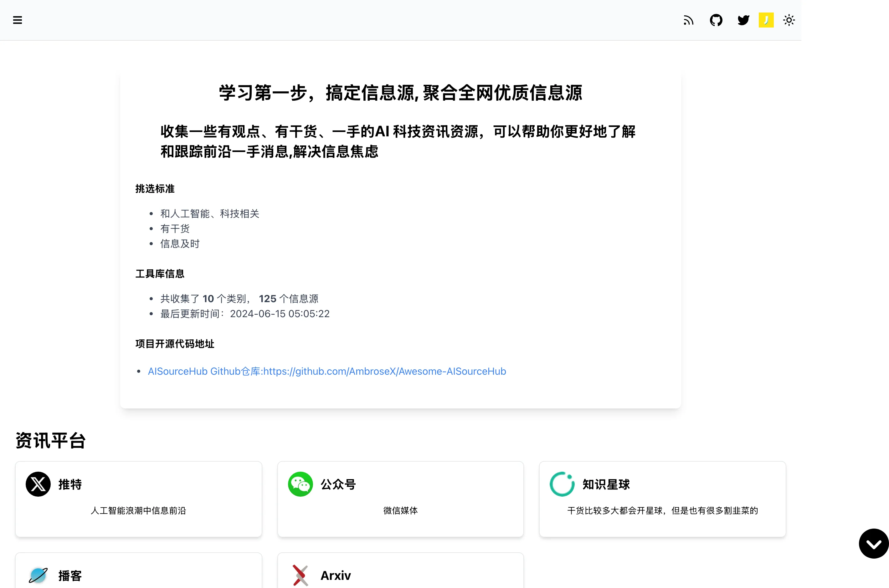Open the hamburger sidebar menu
This screenshot has height=588, width=889.
17,20
